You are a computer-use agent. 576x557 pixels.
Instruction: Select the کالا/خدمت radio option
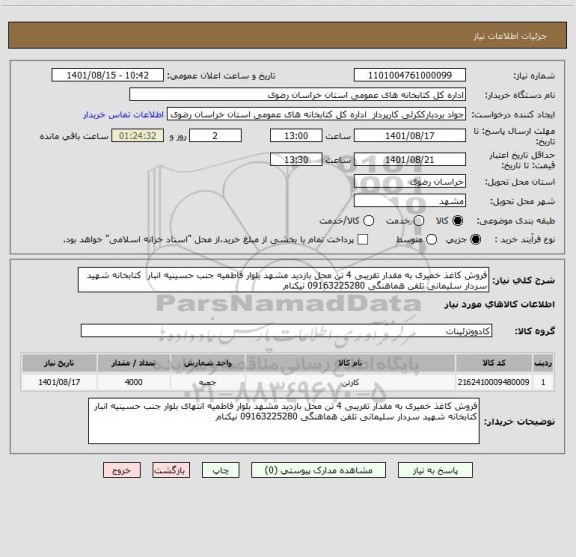point(368,220)
